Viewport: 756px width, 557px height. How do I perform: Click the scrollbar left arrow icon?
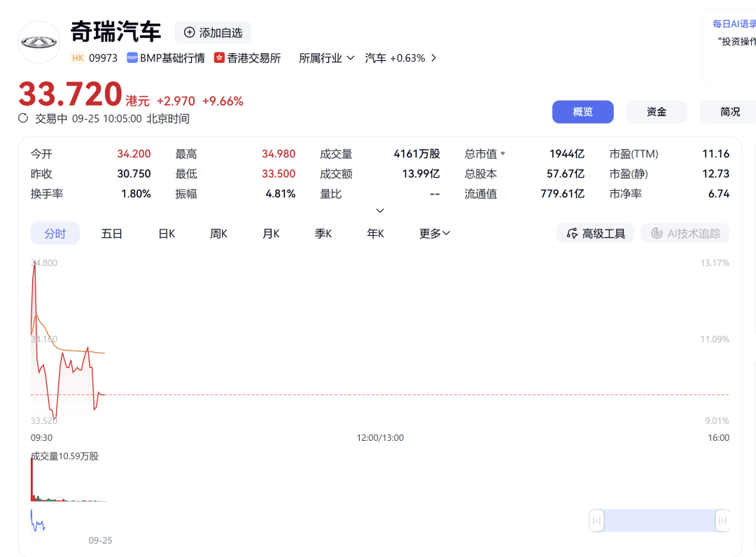coord(596,521)
